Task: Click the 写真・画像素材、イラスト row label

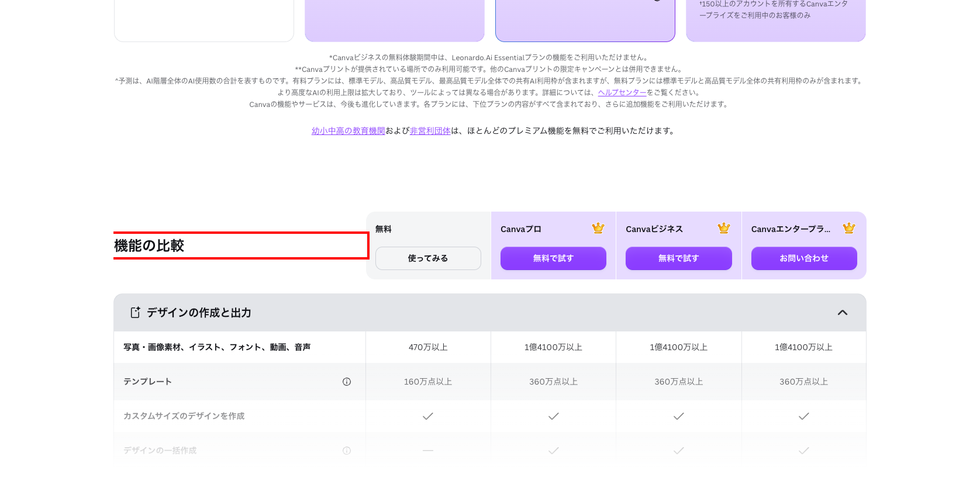Action: point(217,347)
